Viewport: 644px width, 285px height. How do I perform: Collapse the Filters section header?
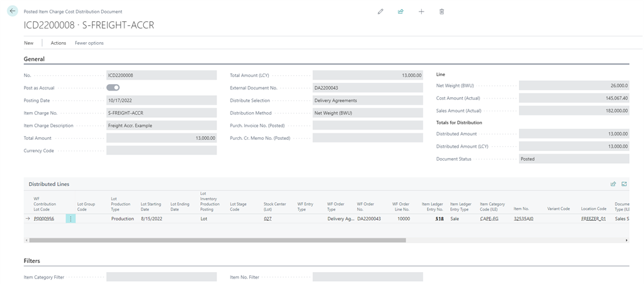[32, 261]
